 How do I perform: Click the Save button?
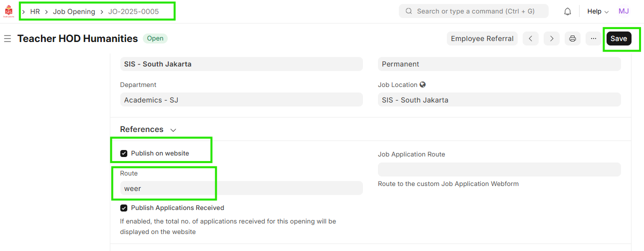(619, 38)
